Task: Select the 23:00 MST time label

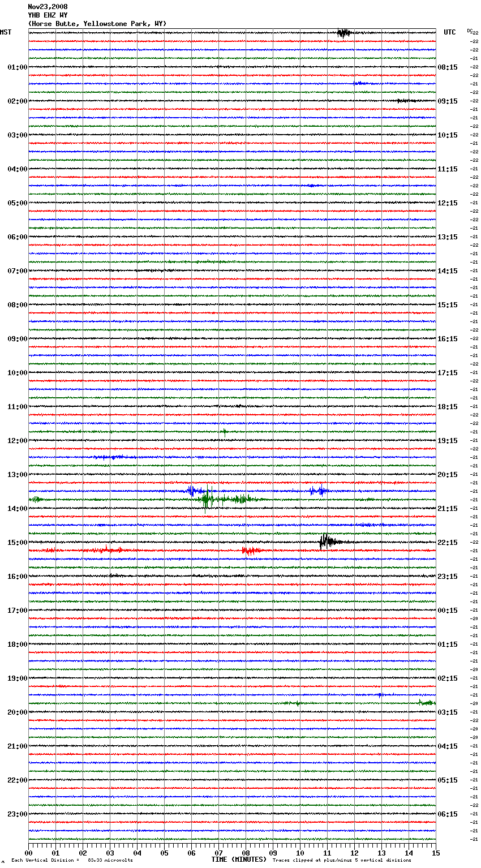Action: click(x=18, y=814)
